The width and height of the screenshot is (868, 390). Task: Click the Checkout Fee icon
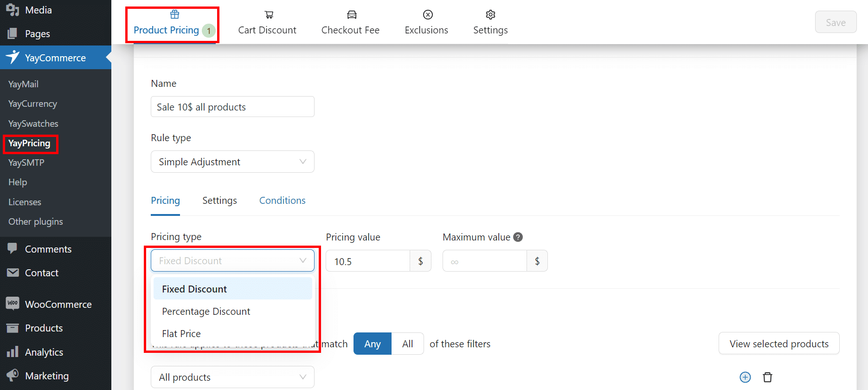(x=352, y=15)
